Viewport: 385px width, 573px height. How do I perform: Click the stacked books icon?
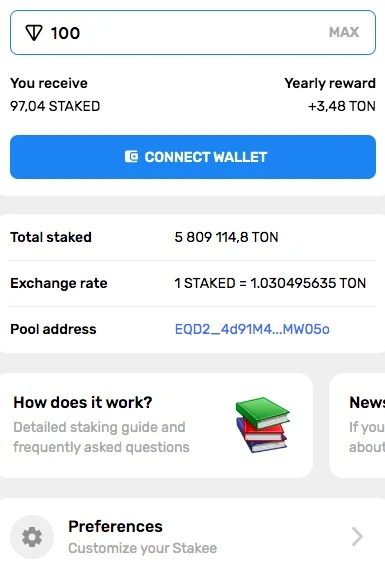262,425
